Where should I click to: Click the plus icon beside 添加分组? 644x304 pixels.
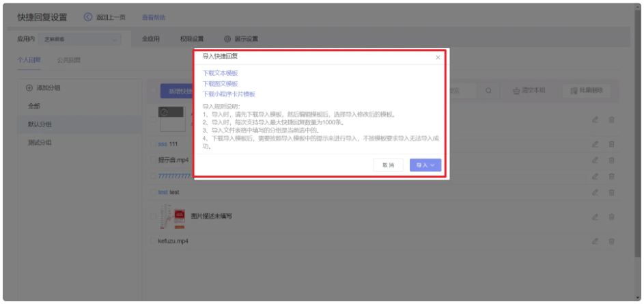tap(29, 88)
